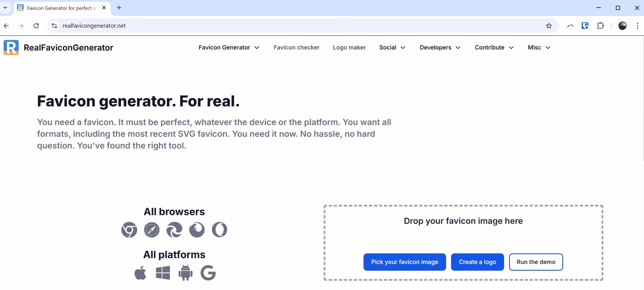Click the Firefox browser icon
644x290 pixels.
[x=197, y=230]
